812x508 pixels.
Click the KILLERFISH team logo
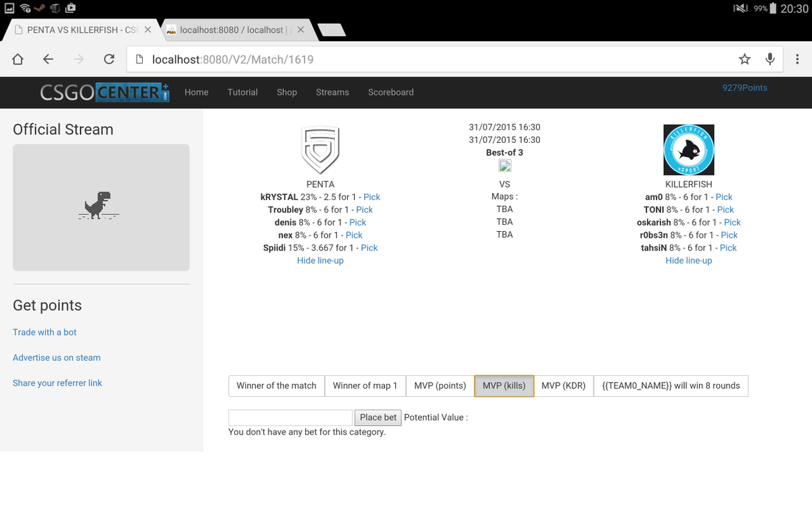pyautogui.click(x=689, y=150)
